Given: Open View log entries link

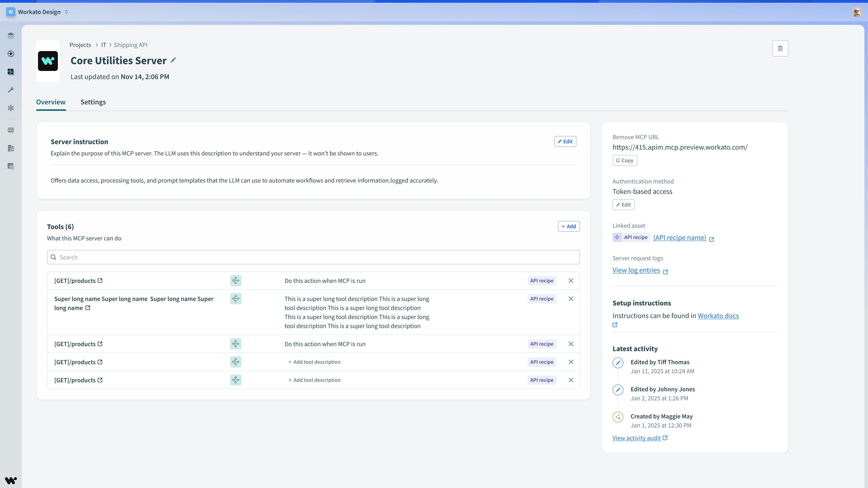Looking at the screenshot, I should click(636, 270).
